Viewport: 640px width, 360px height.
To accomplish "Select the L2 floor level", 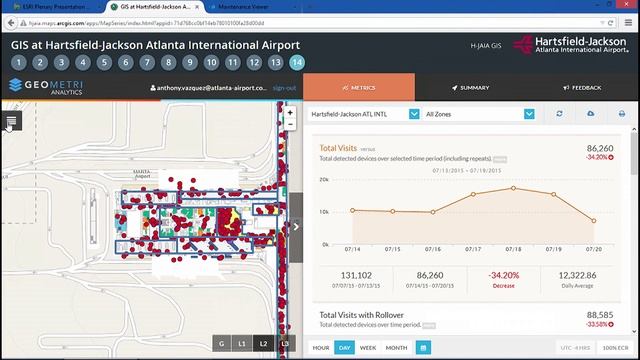I will 263,344.
